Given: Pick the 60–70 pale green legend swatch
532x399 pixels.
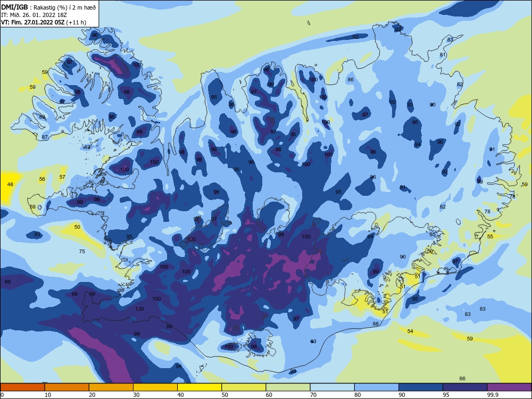Looking at the screenshot, I should point(288,387).
